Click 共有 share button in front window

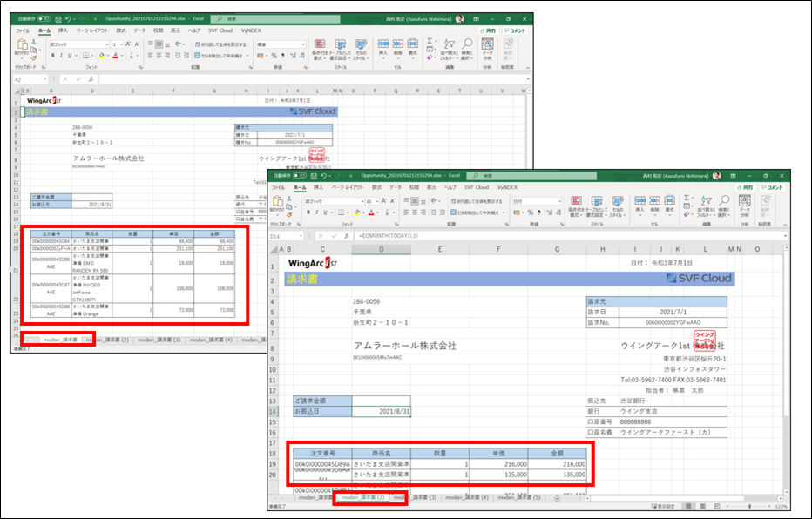click(x=746, y=187)
